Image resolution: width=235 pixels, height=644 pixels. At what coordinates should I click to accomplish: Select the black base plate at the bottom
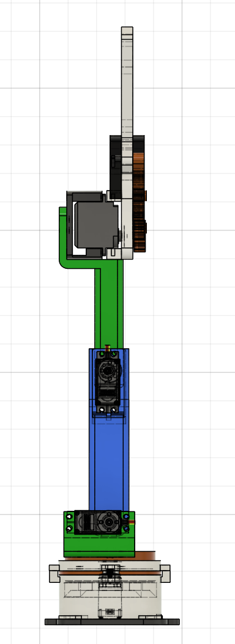point(112,621)
